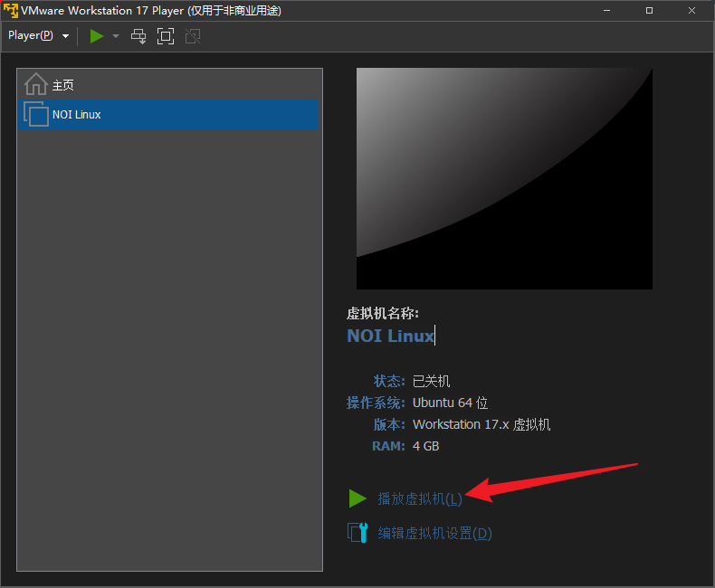715x588 pixels.
Task: Click the wrench icon for VM settings
Action: click(x=358, y=533)
